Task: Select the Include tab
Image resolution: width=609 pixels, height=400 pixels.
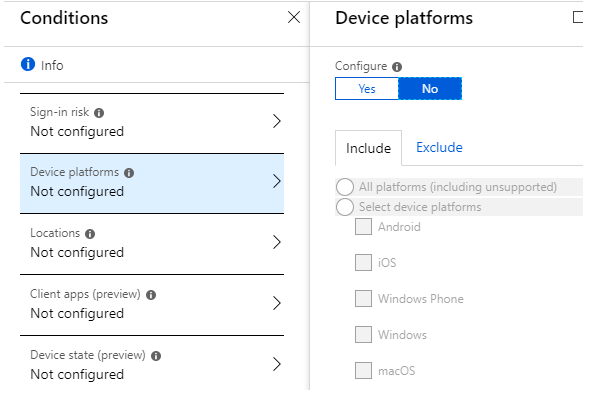Action: pos(368,148)
